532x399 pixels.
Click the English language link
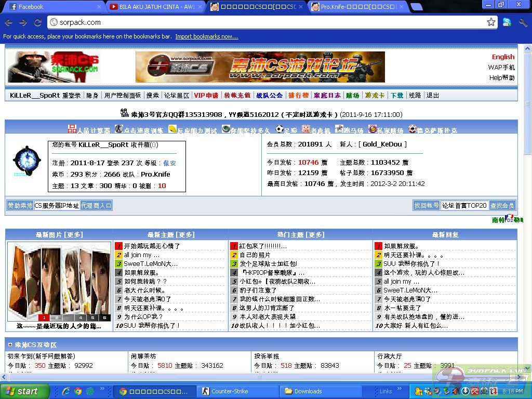503,57
